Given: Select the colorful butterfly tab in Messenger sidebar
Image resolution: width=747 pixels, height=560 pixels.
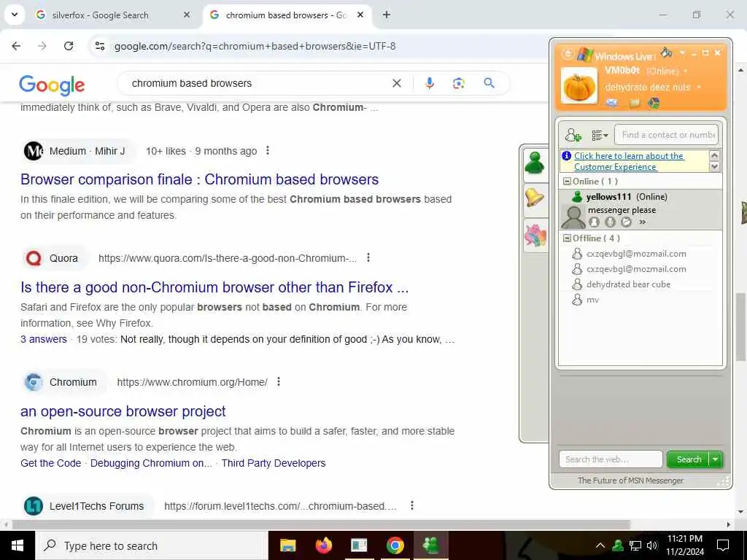Looking at the screenshot, I should click(535, 236).
